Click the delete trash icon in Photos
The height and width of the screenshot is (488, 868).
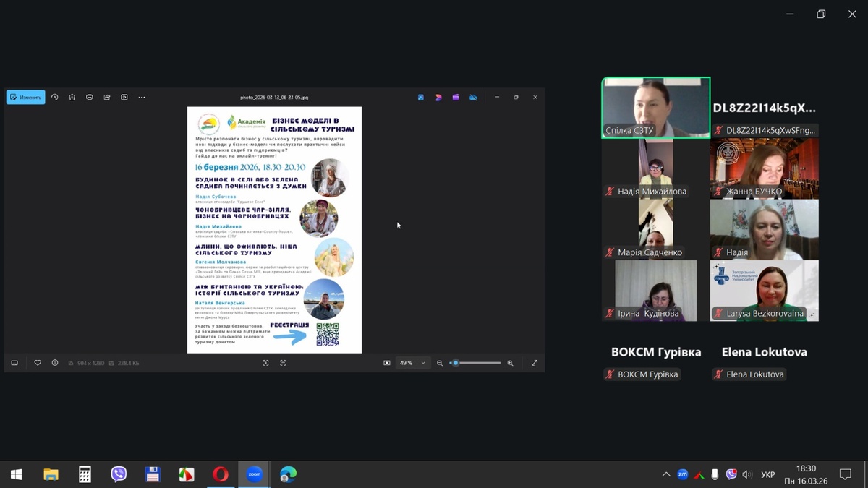[x=72, y=97]
